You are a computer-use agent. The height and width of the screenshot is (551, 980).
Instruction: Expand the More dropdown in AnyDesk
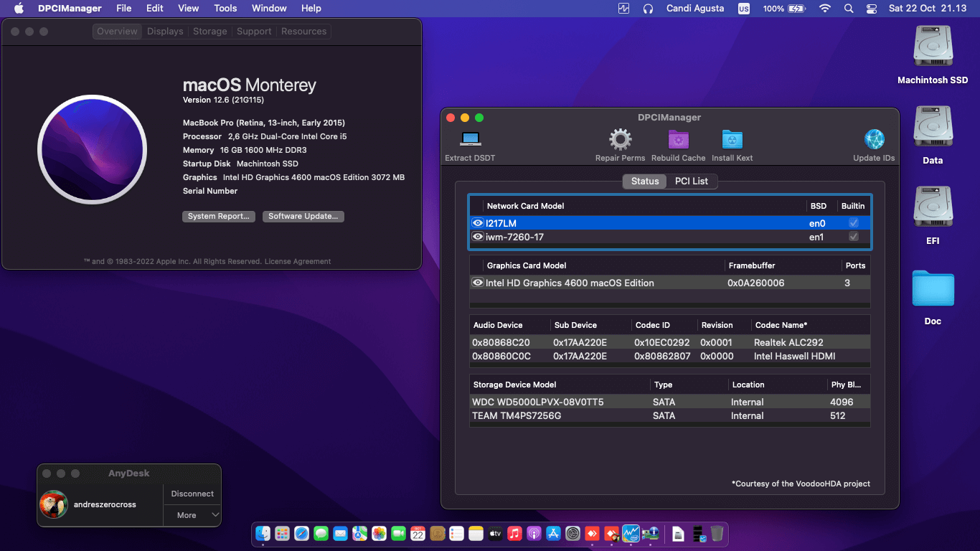pos(192,514)
